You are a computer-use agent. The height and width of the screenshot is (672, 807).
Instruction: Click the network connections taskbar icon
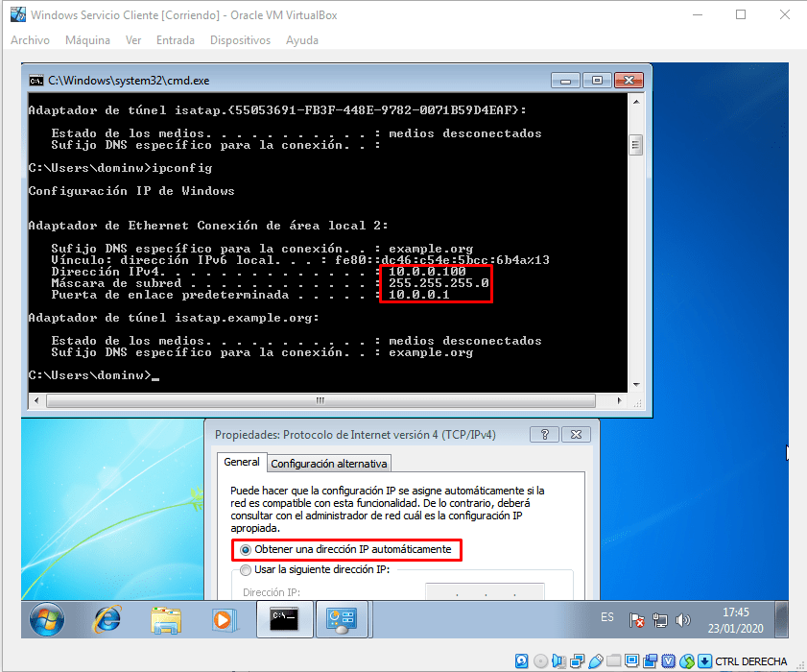pyautogui.click(x=343, y=620)
